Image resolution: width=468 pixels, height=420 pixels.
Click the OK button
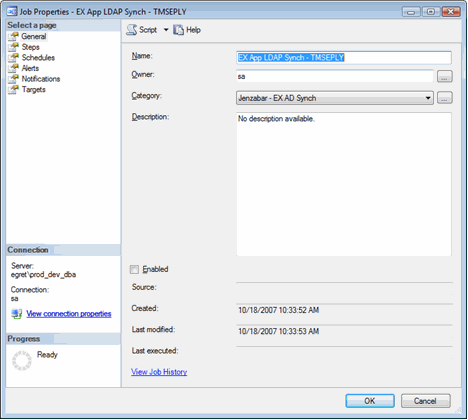[370, 401]
